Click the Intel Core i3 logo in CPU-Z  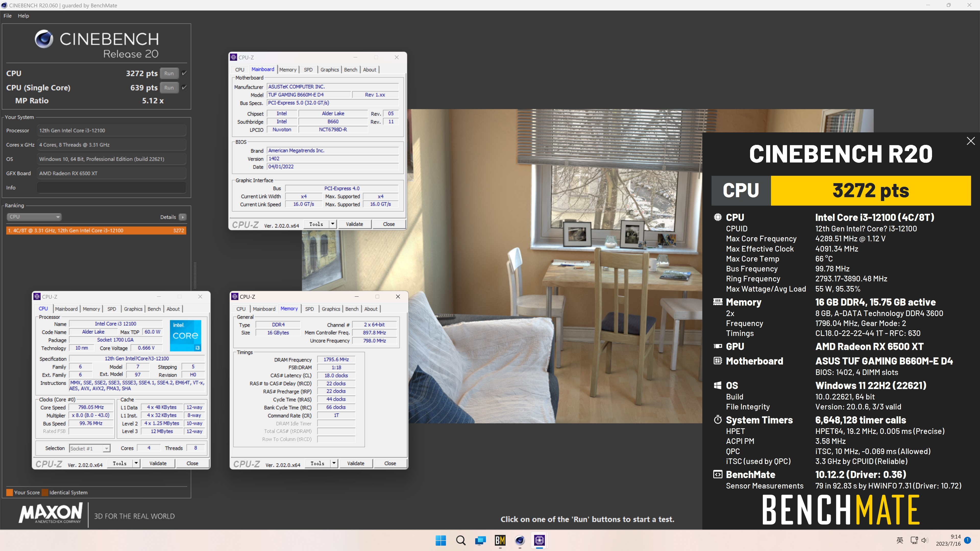[185, 335]
